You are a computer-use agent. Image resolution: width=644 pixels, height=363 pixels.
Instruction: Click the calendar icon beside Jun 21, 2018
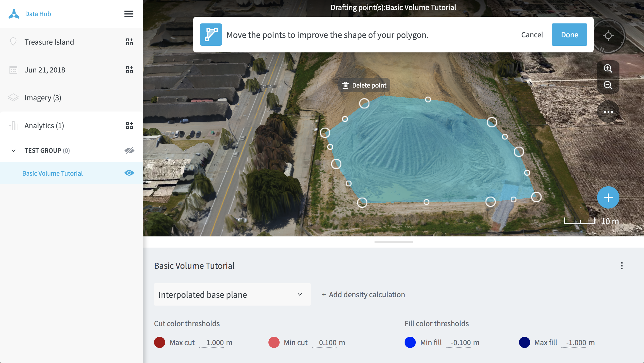click(13, 70)
